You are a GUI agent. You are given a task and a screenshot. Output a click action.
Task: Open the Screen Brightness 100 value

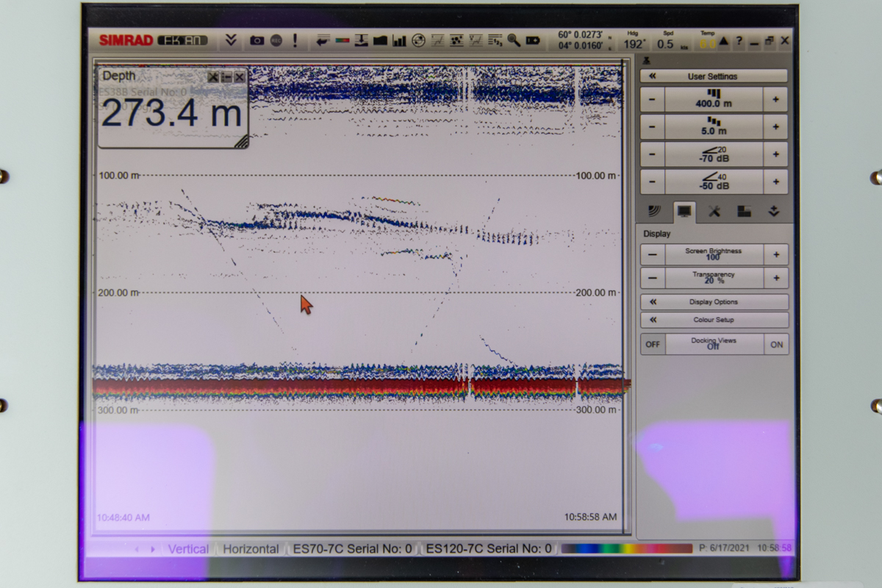[714, 254]
